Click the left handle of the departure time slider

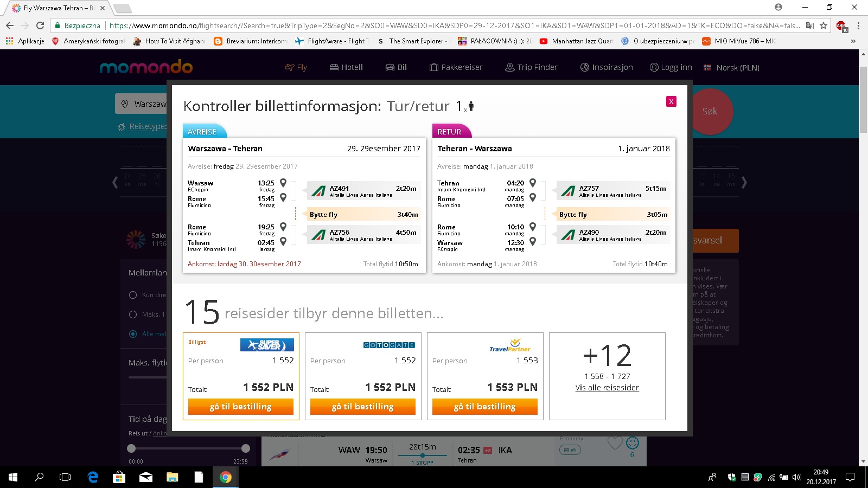(x=131, y=448)
